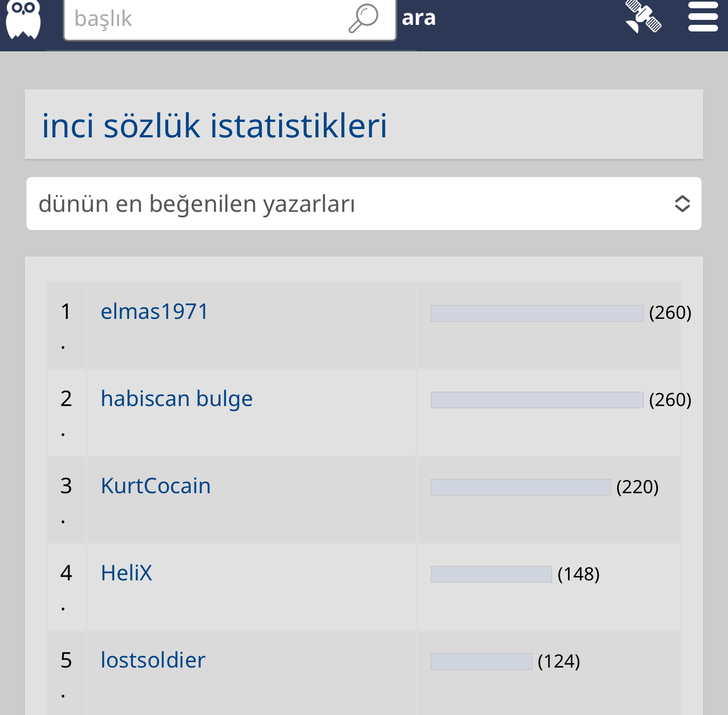728x715 pixels.
Task: Open KurtCocain author profile
Action: pyautogui.click(x=156, y=486)
